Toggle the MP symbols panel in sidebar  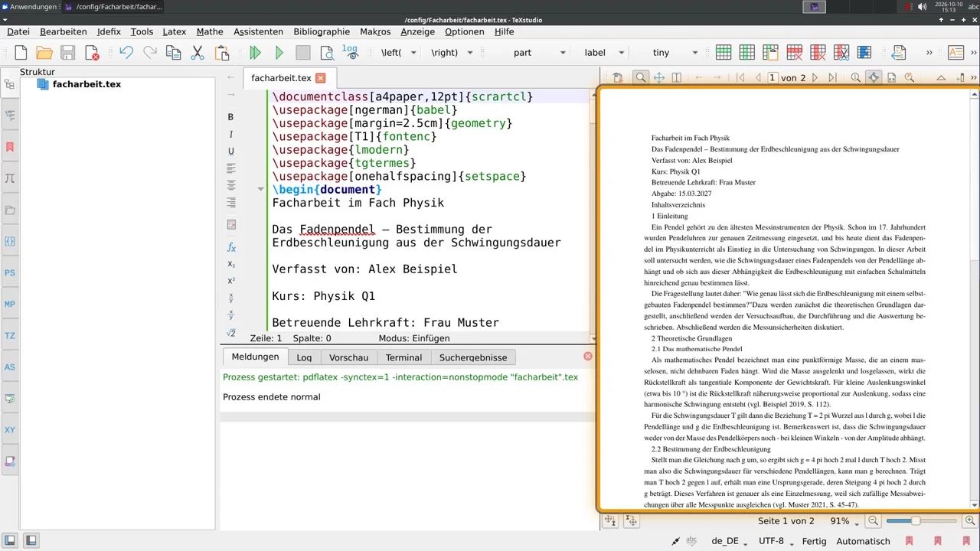click(10, 304)
